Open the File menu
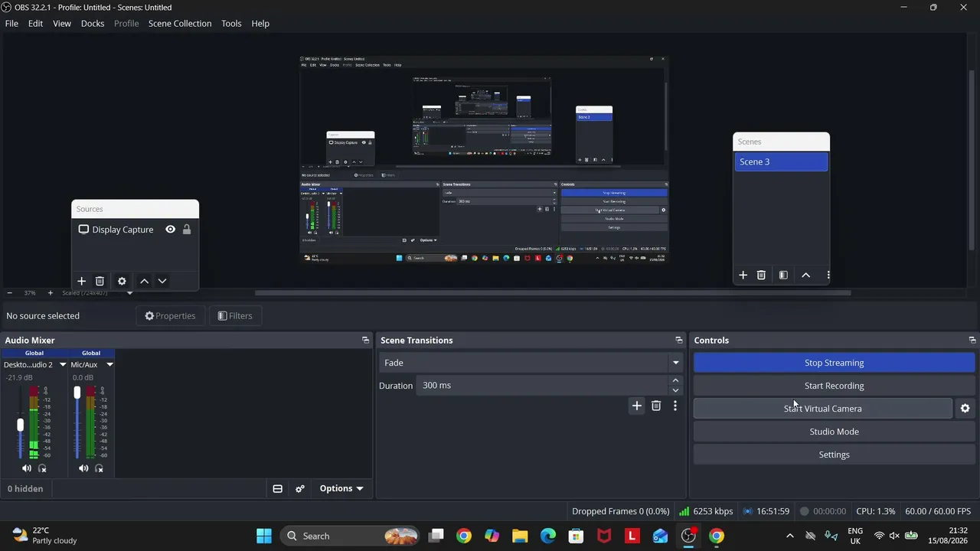The image size is (980, 551). (x=11, y=24)
